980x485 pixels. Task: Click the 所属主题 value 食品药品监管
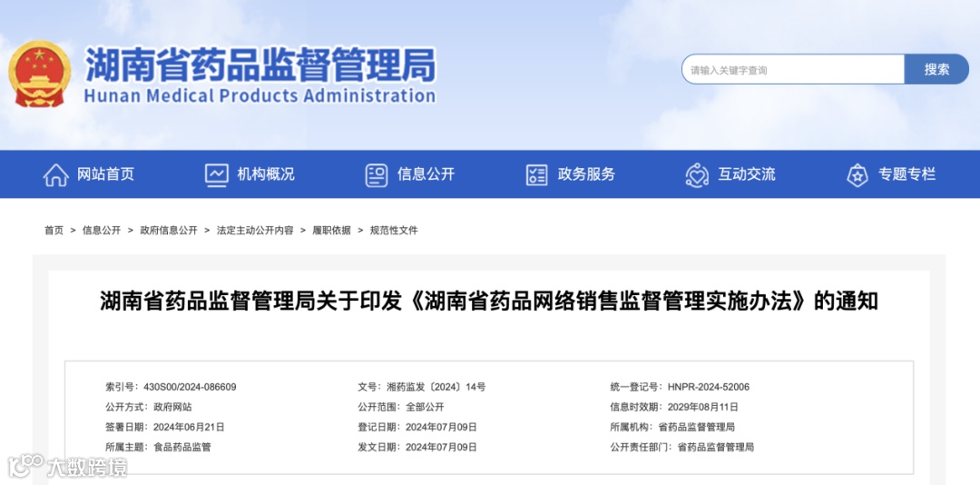(x=182, y=447)
